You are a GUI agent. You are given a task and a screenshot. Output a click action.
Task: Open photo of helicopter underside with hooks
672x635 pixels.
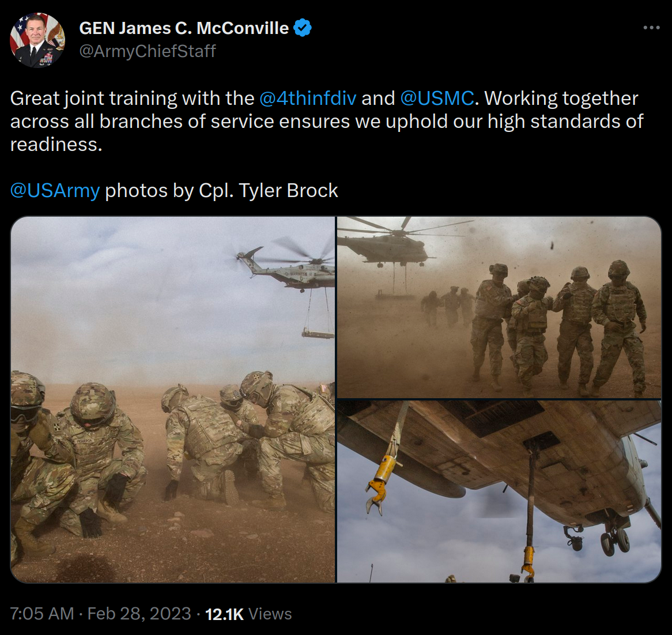tap(499, 492)
